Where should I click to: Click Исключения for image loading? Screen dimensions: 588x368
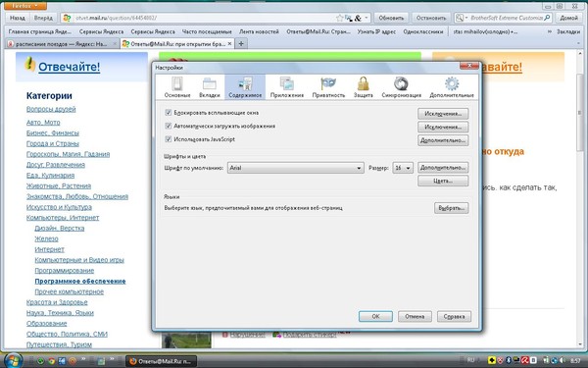443,127
